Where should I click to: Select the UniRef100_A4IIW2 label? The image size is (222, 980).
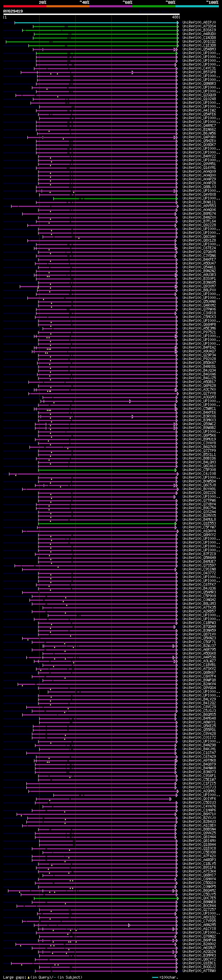(x=199, y=110)
